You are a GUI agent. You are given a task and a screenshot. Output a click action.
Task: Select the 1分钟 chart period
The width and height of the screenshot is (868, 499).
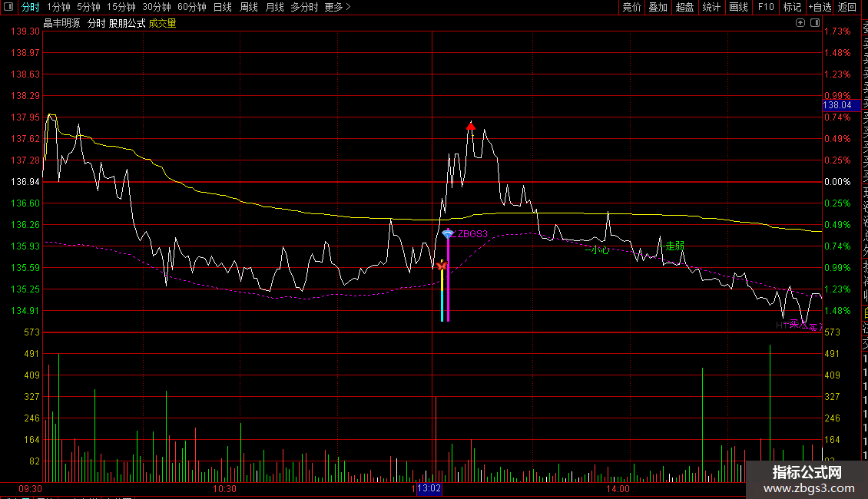(x=58, y=7)
